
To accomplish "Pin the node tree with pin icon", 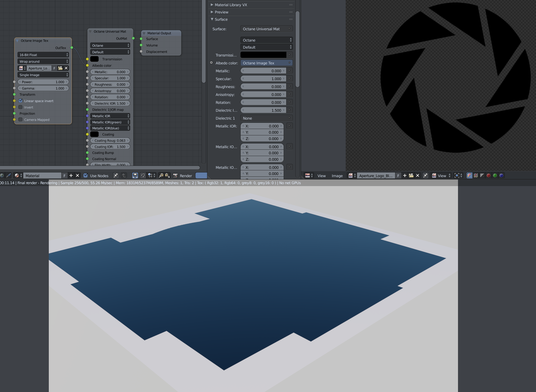I will point(116,176).
